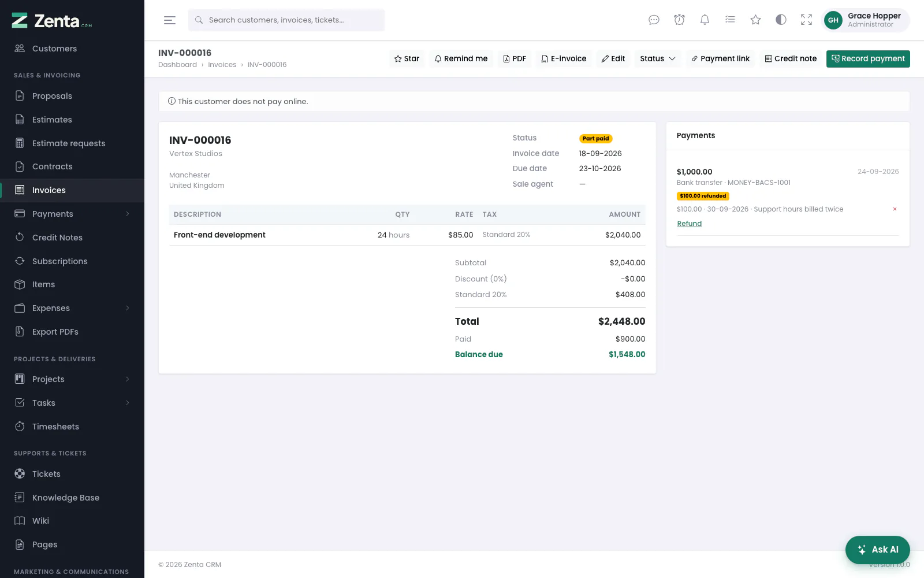Open Contracts in the sidebar

point(72,166)
